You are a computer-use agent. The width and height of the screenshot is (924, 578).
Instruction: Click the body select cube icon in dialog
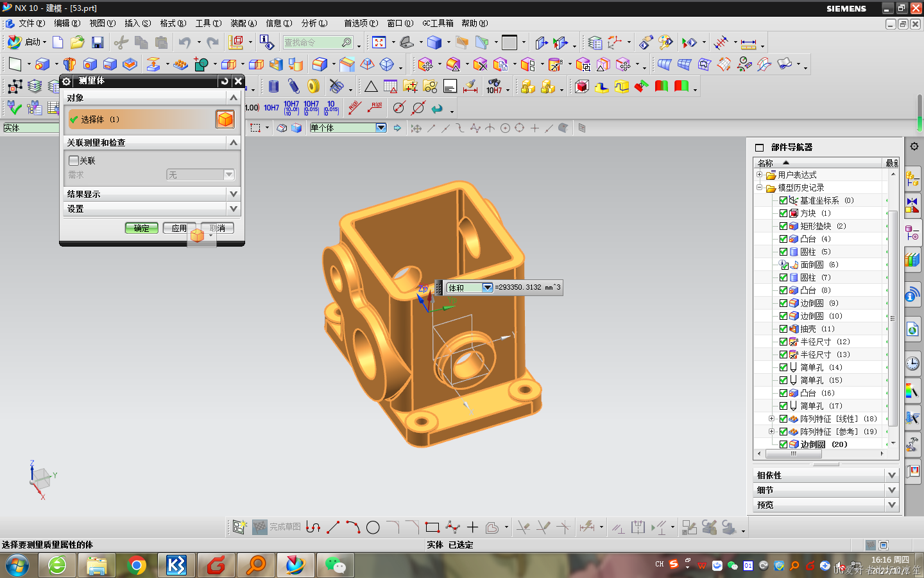225,119
